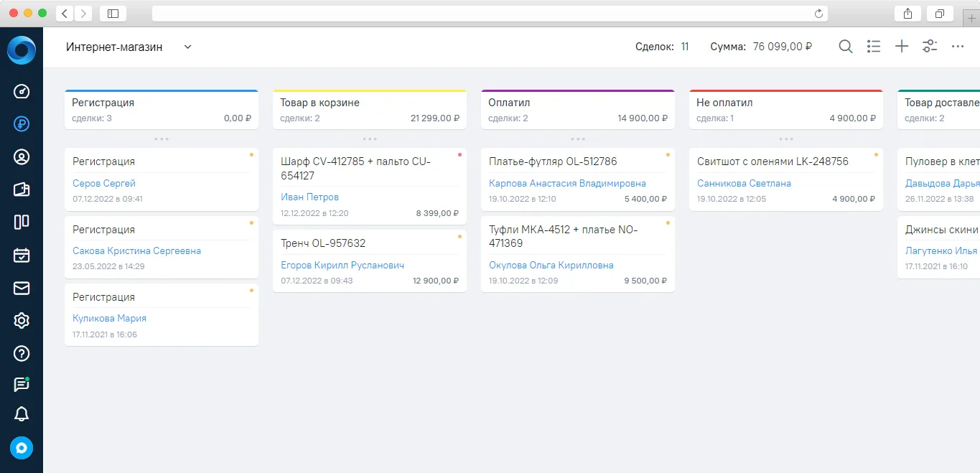This screenshot has width=980, height=473.
Task: Click the date 07.12.2022 в 09:41
Action: pyautogui.click(x=108, y=199)
